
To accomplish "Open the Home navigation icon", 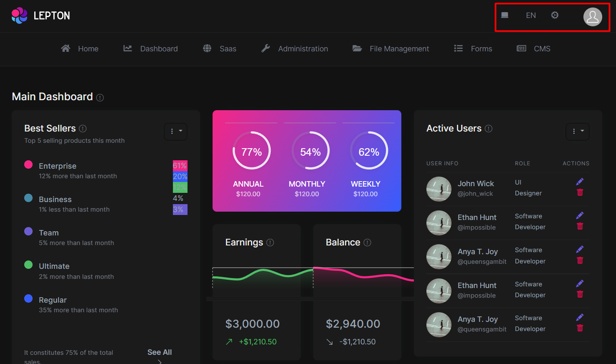I will [x=66, y=48].
